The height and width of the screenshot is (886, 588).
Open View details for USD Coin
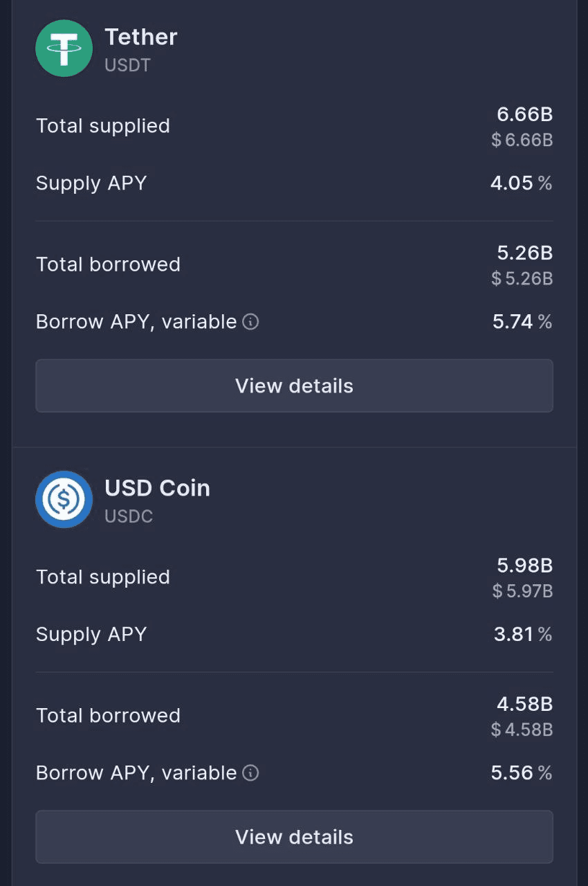(x=294, y=837)
